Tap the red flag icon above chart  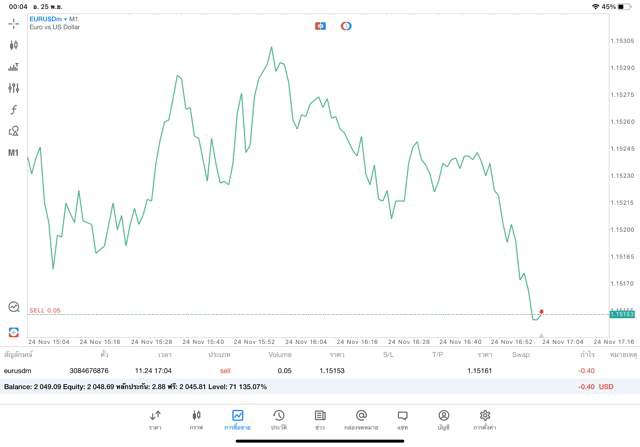click(320, 25)
